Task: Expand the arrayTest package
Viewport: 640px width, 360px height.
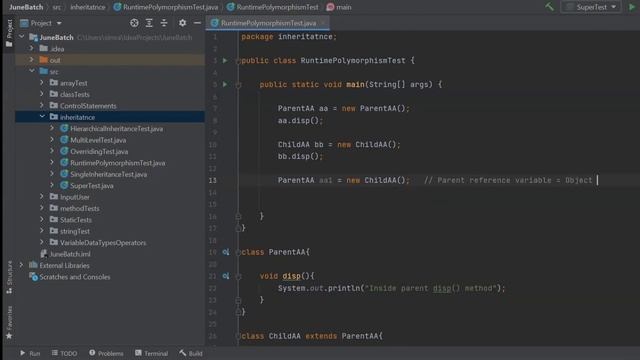Action: tap(42, 83)
